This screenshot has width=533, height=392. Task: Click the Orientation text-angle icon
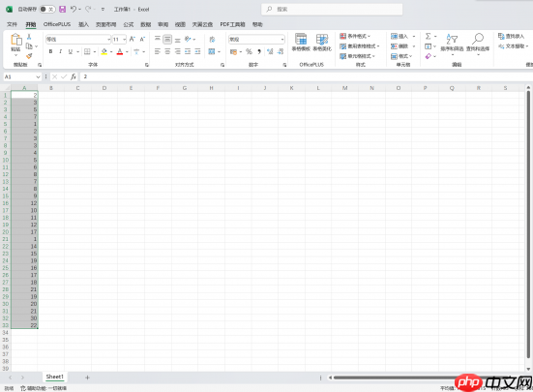[x=188, y=39]
